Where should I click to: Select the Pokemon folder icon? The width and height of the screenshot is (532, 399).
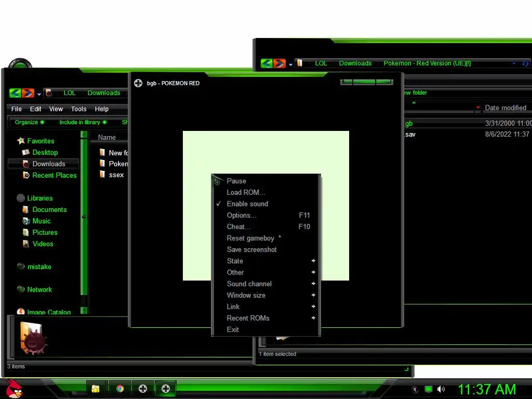point(102,164)
